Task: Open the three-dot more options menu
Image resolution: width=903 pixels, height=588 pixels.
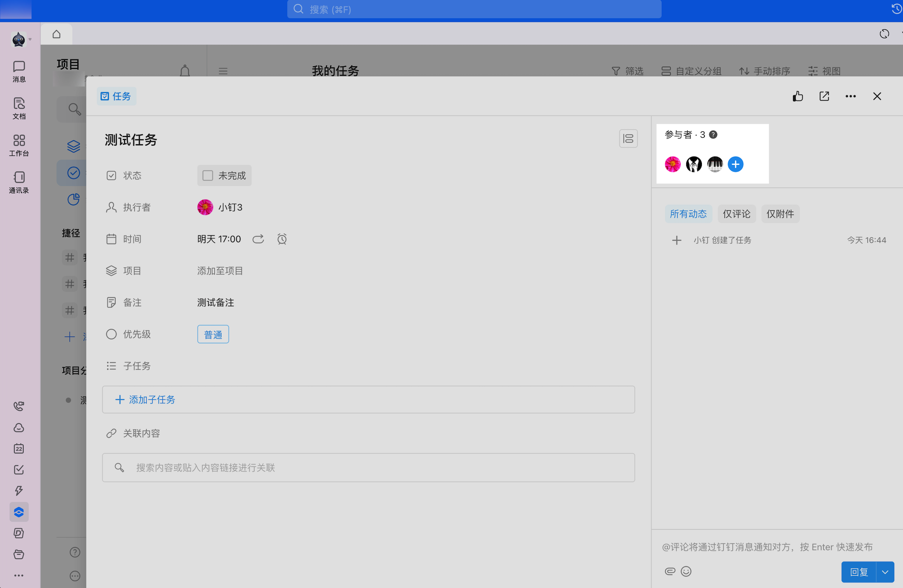Action: tap(850, 96)
